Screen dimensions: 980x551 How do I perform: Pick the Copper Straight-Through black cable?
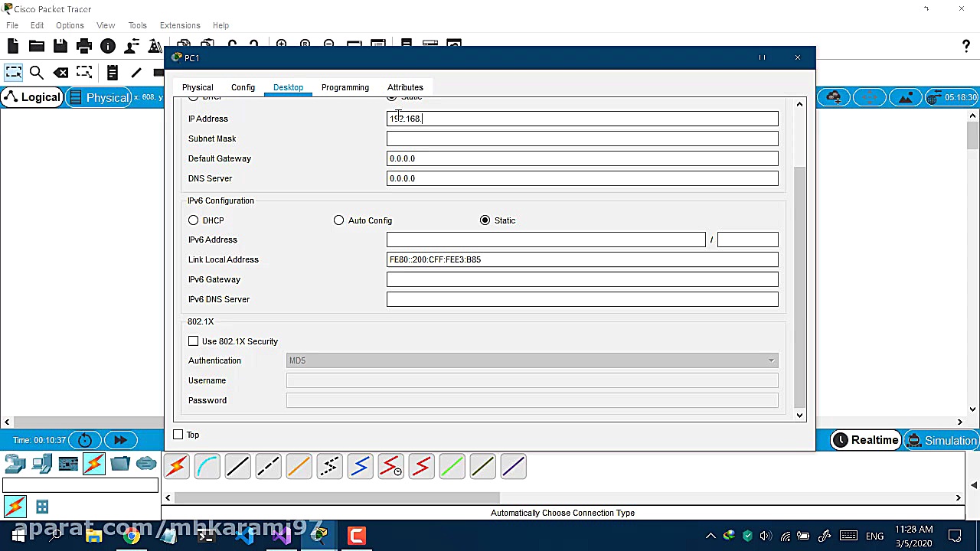tap(237, 466)
